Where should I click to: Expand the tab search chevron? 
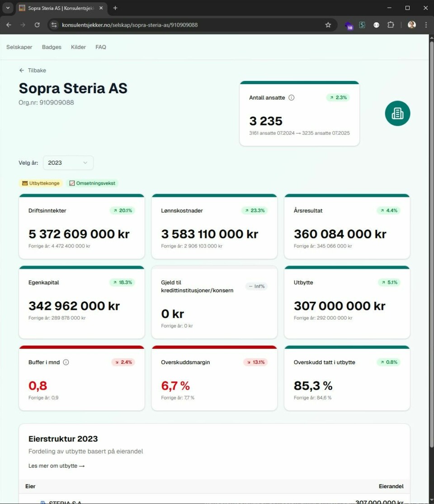coord(8,8)
